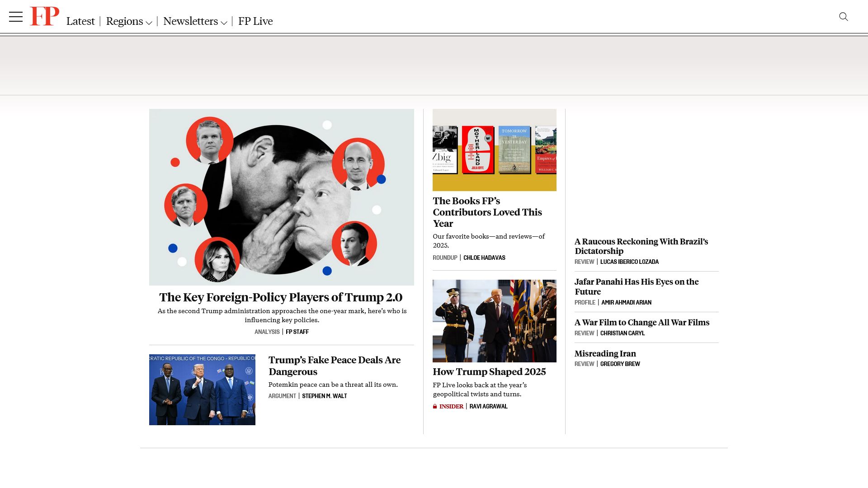Read "The Books FP's Contributors Loved This Year"
Image resolution: width=868 pixels, height=488 pixels.
[x=487, y=212]
